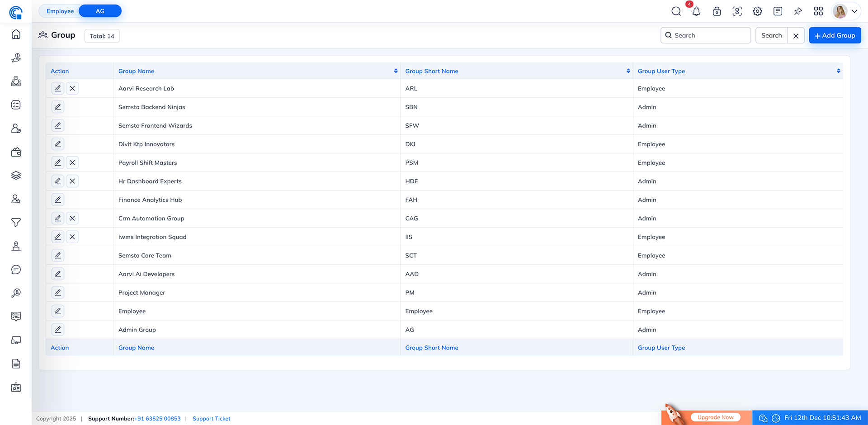Viewport: 868px width, 425px height.
Task: Select the AG toggle option
Action: (x=100, y=11)
